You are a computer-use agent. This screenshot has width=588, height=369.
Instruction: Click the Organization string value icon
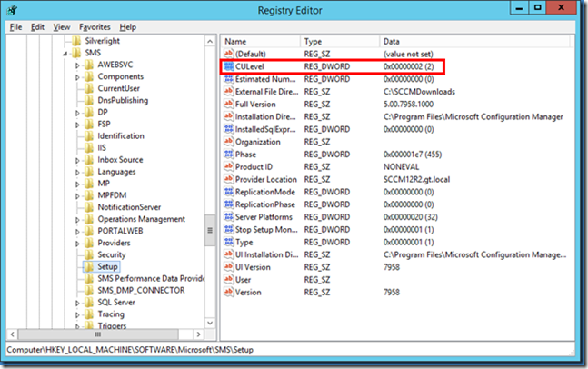click(x=229, y=142)
